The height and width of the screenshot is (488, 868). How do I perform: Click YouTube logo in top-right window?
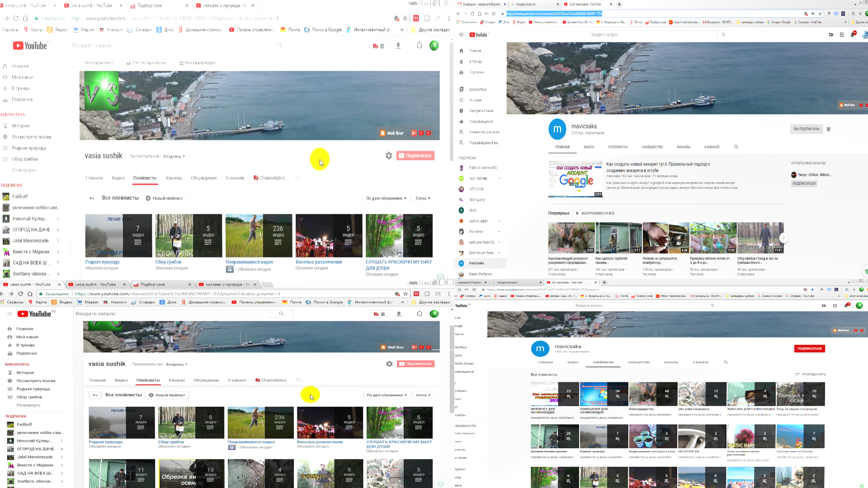point(478,35)
